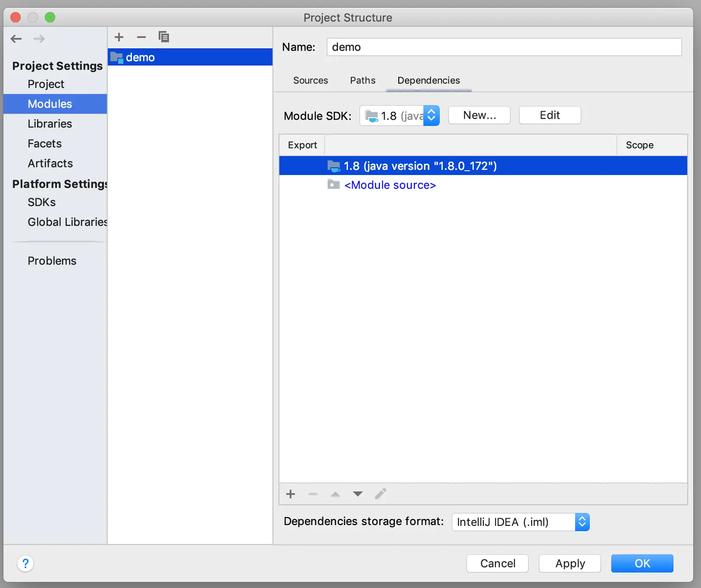This screenshot has width=701, height=588.
Task: Click the module Name input field
Action: (504, 47)
